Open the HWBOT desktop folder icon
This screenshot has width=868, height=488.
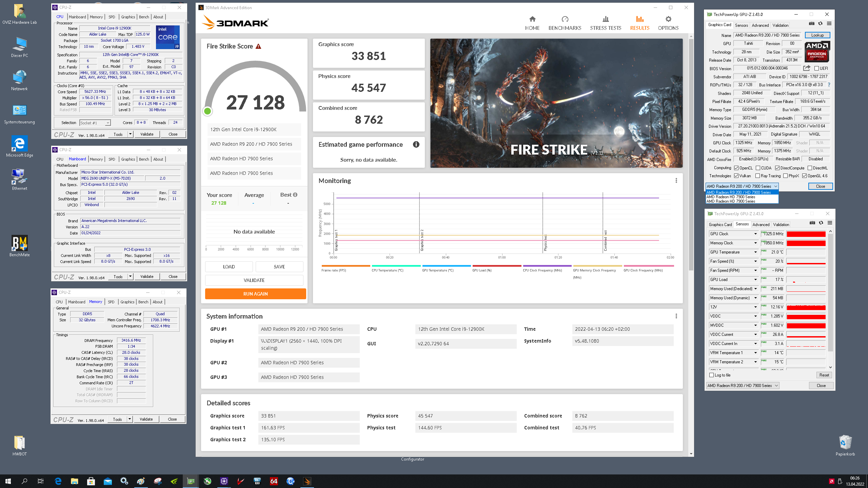click(19, 445)
